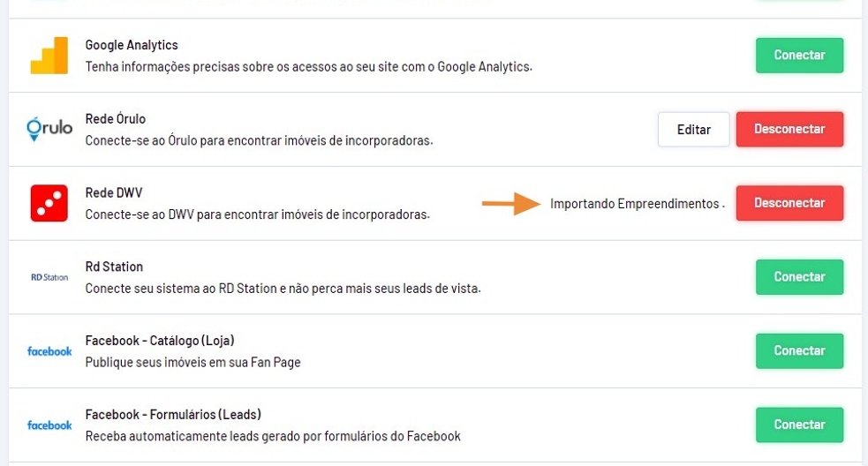This screenshot has height=466, width=868.
Task: Connect Facebook Catálogo (Loja)
Action: click(799, 351)
